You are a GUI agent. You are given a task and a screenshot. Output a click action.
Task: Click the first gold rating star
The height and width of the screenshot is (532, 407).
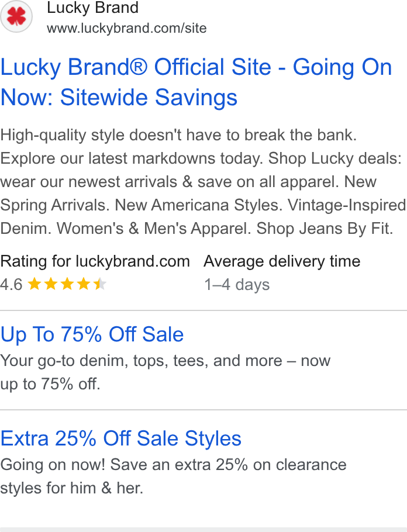click(x=35, y=284)
